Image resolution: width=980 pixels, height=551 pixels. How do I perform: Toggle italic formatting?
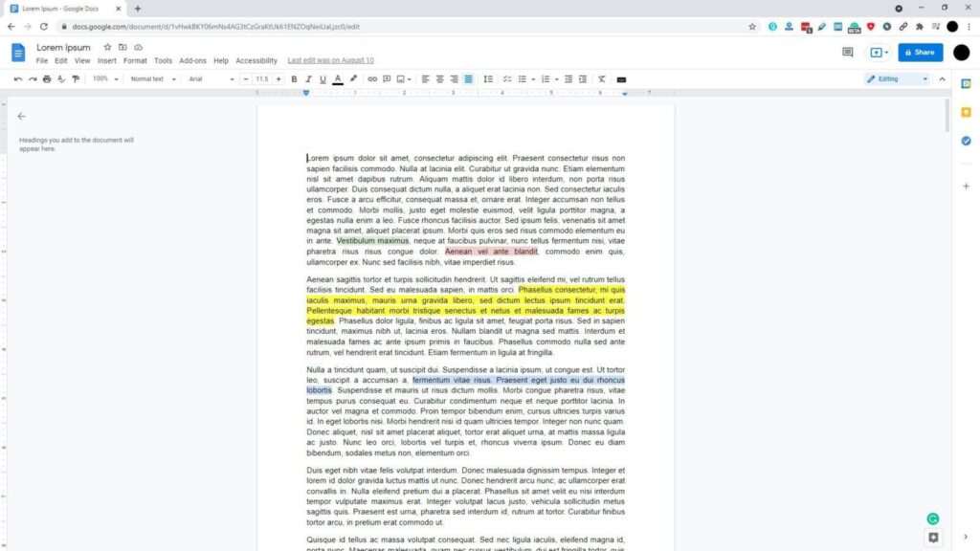click(308, 79)
